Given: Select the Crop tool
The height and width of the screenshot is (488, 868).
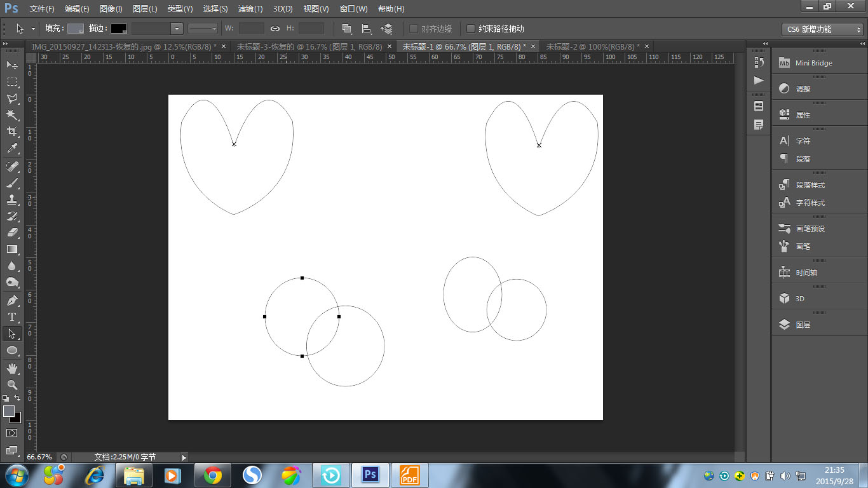Looking at the screenshot, I should click(x=12, y=132).
